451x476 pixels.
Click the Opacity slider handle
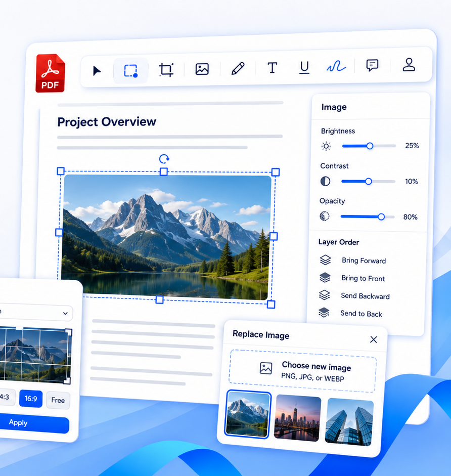[382, 217]
